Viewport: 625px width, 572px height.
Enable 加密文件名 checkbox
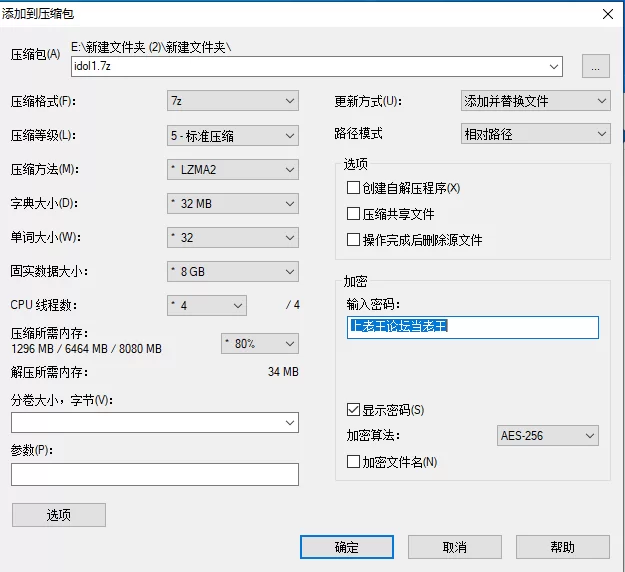353,462
